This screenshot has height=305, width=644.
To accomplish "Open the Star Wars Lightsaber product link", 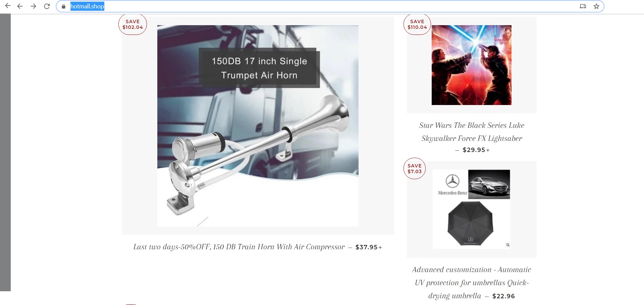I will point(472,132).
